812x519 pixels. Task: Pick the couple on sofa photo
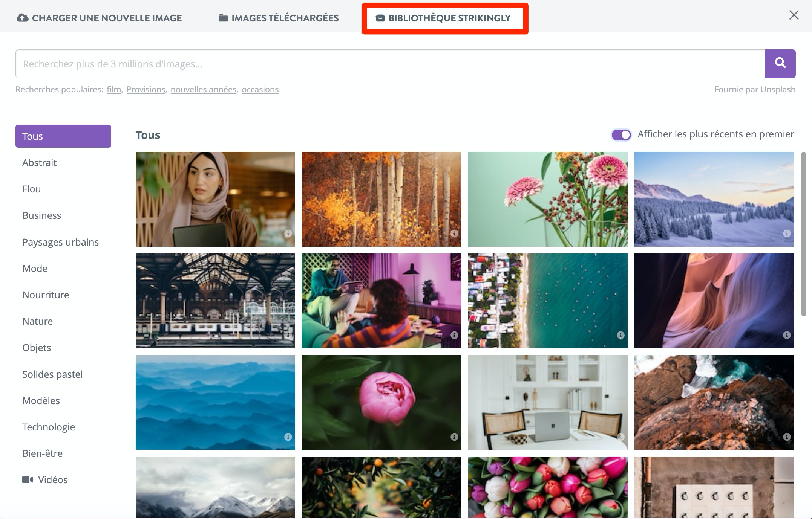pyautogui.click(x=381, y=301)
